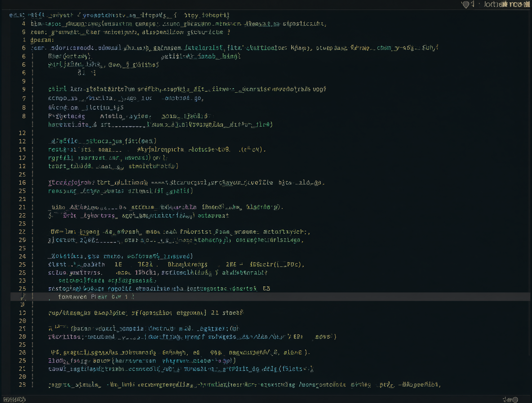Click the status bar item in the bottom-left corner
The width and height of the screenshot is (532, 403).
click(x=14, y=399)
